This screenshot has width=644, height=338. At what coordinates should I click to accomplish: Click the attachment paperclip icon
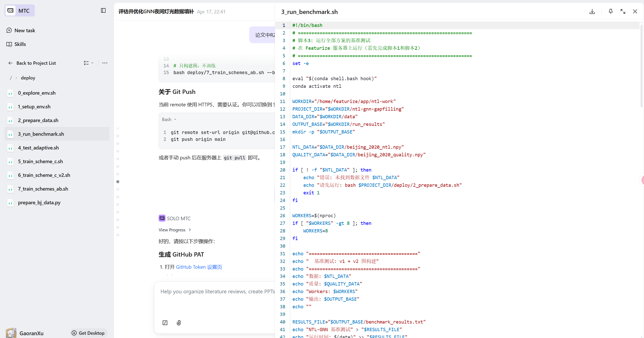[x=179, y=323]
